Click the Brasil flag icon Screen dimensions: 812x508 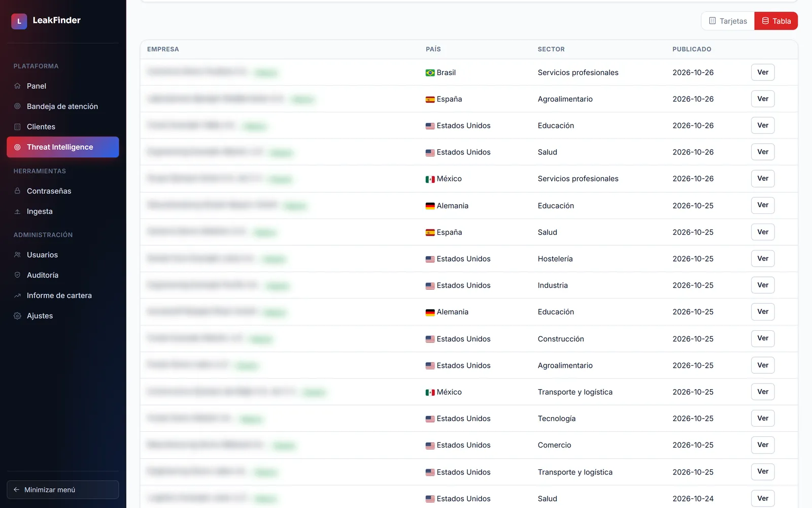(430, 73)
